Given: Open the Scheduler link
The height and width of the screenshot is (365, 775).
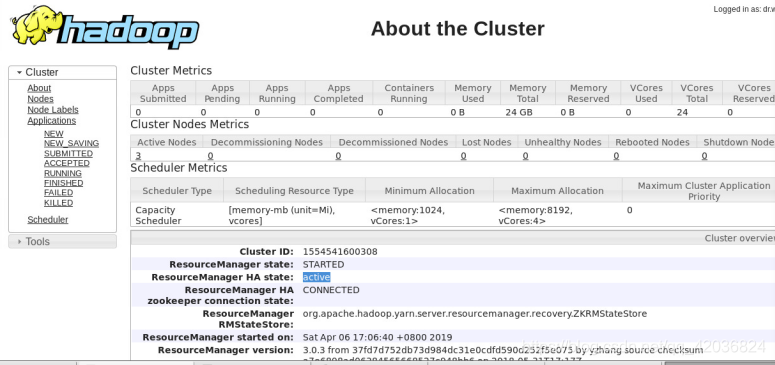Looking at the screenshot, I should point(47,220).
